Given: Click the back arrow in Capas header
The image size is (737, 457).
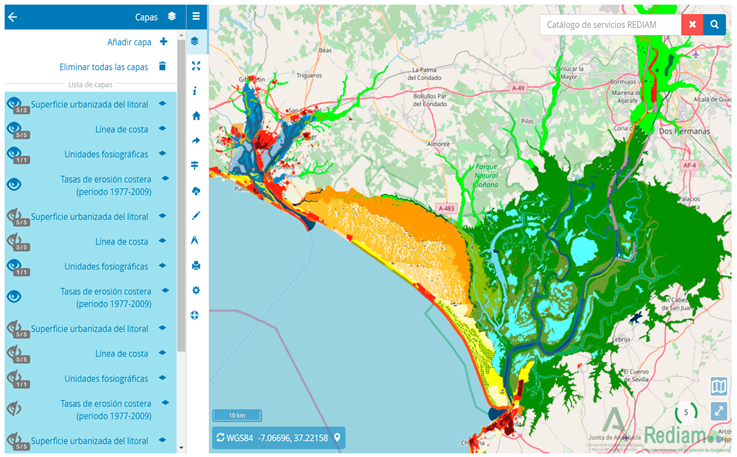Looking at the screenshot, I should coord(13,16).
